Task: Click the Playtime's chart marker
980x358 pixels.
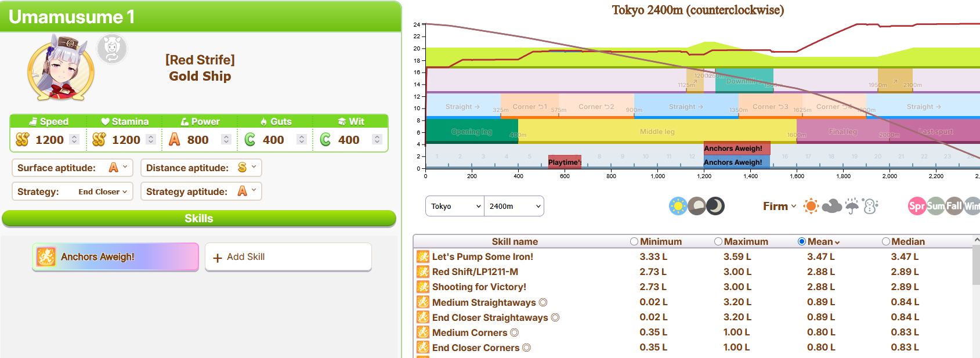Action: click(x=565, y=162)
